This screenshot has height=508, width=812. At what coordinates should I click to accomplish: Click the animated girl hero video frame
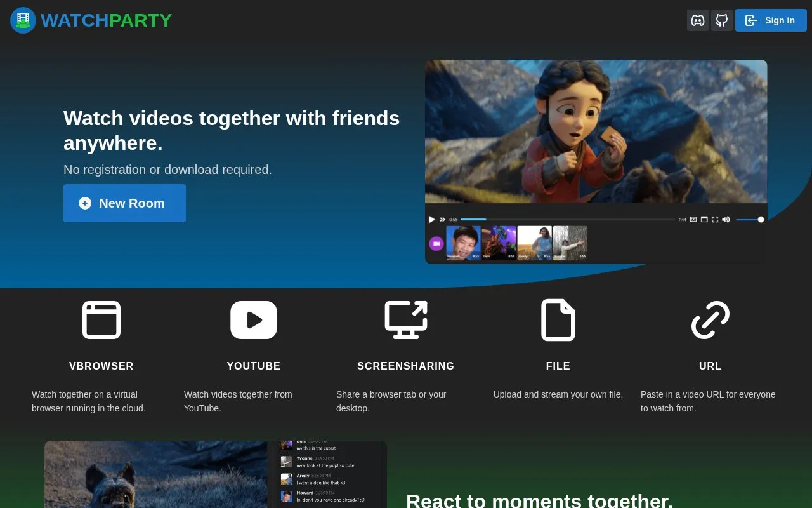[596, 131]
